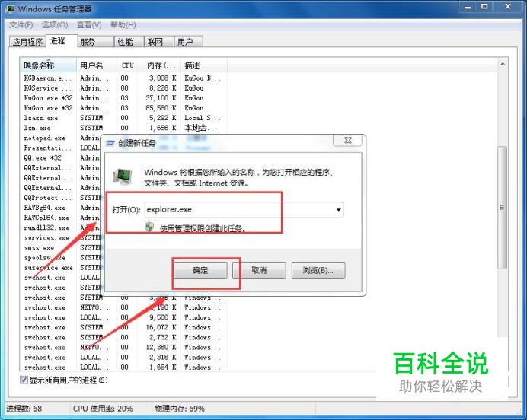Switch to the 服务 tab
The image size is (527, 420).
click(96, 42)
